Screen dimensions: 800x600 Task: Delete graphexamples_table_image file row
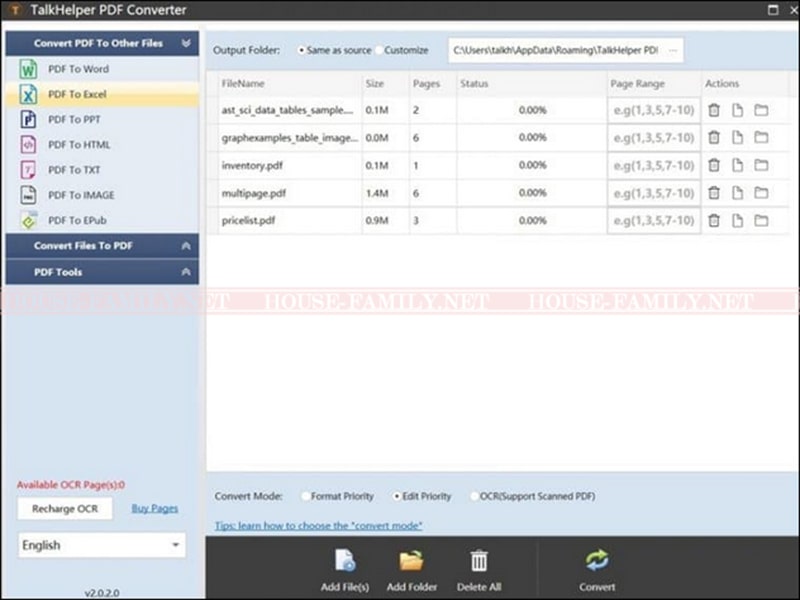tap(714, 138)
